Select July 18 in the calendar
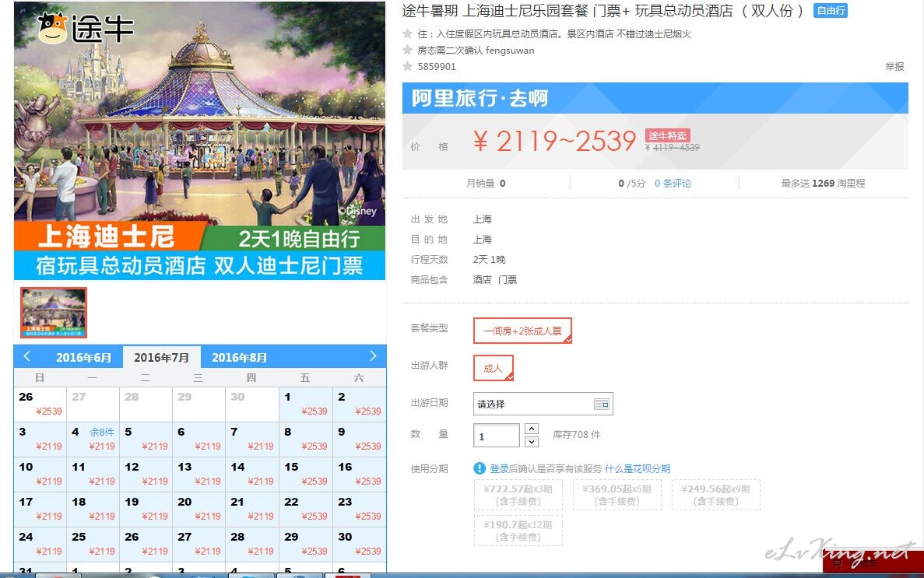Screen dimensions: 924x578 [x=93, y=509]
